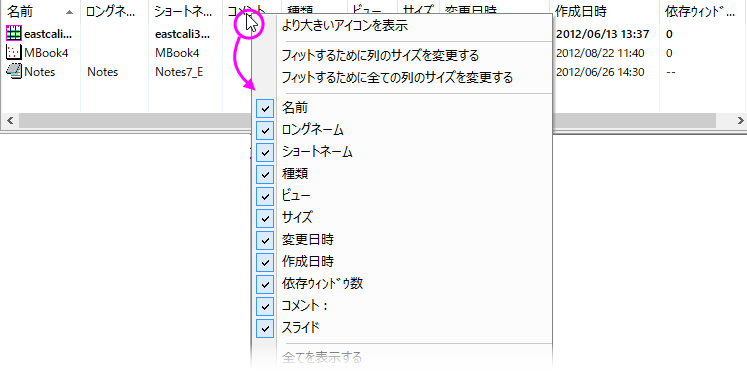This screenshot has height=374, width=747.
Task: Click creation date 2012/06/26 14:30
Action: coord(600,72)
